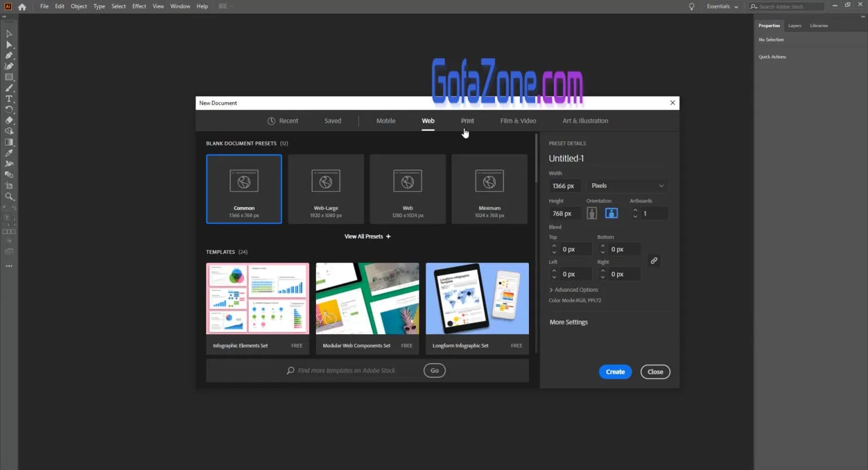Select the Gradient tool
Image resolution: width=868 pixels, height=470 pixels.
point(9,142)
